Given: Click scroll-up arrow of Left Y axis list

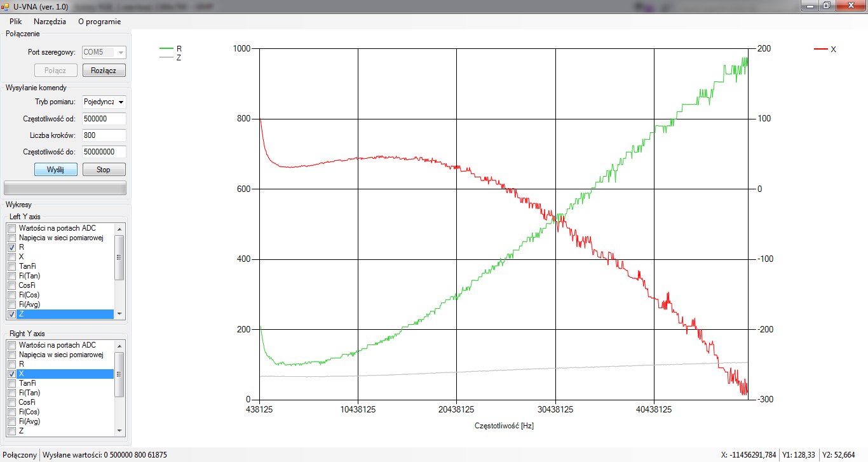Looking at the screenshot, I should (x=119, y=228).
